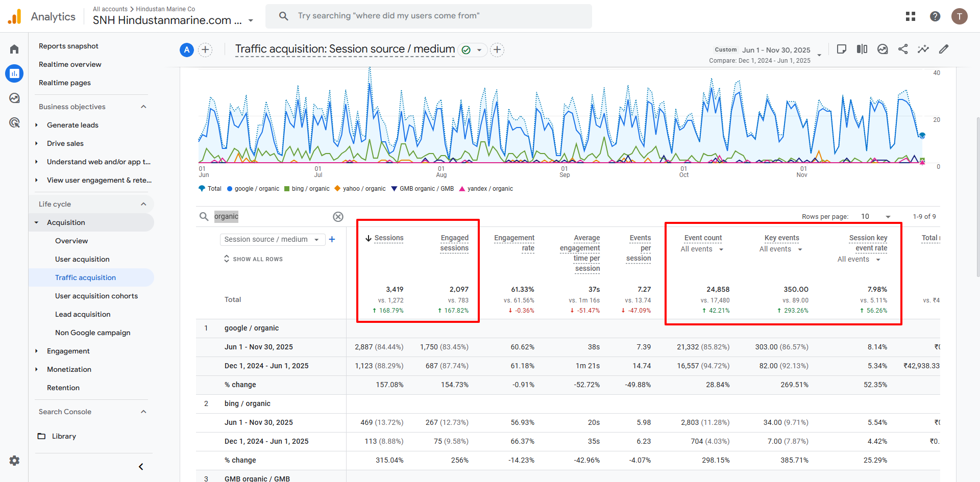Open Acquisition Overview report
This screenshot has width=980, height=482.
[x=71, y=241]
